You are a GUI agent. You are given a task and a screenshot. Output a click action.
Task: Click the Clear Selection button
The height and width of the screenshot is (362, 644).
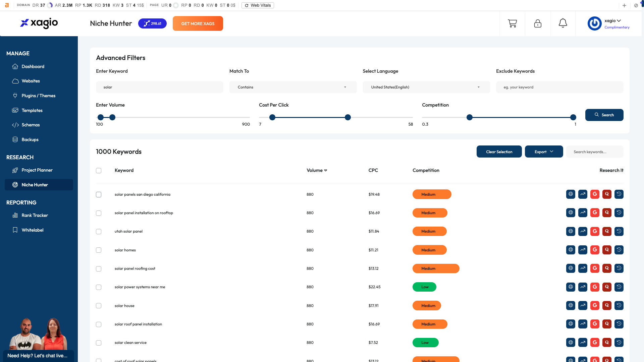click(499, 152)
